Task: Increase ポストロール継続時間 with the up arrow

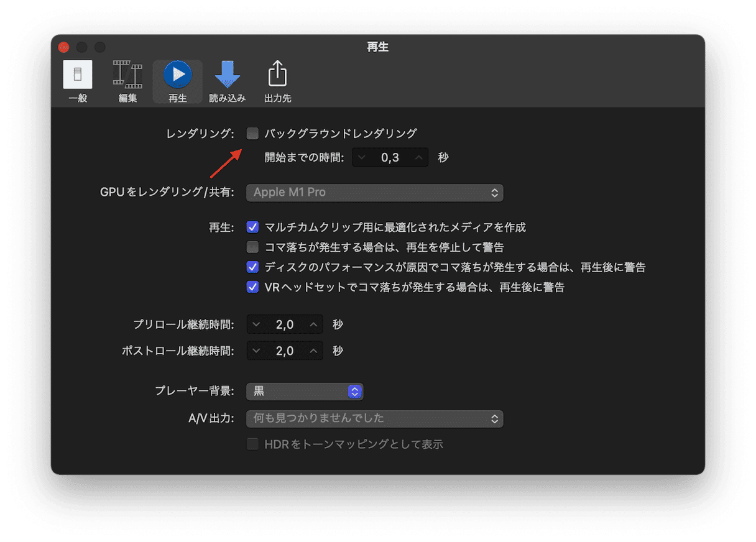Action: [313, 351]
